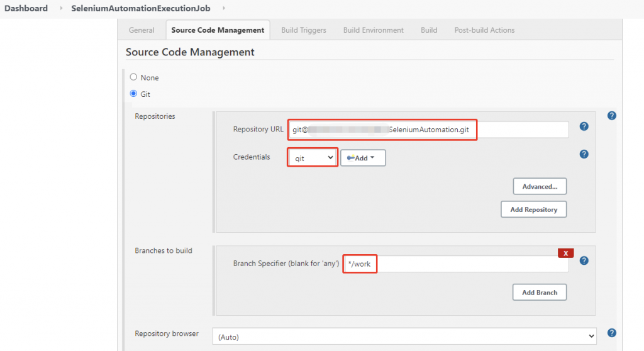This screenshot has height=351, width=644.
Task: Click help icon for Branch Specifier
Action: 584,260
